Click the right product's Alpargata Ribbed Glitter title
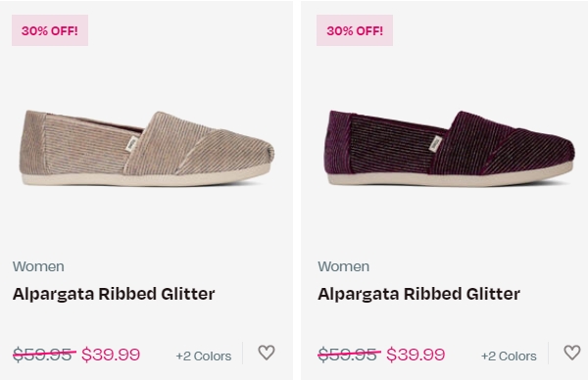The width and height of the screenshot is (588, 380). coord(418,294)
